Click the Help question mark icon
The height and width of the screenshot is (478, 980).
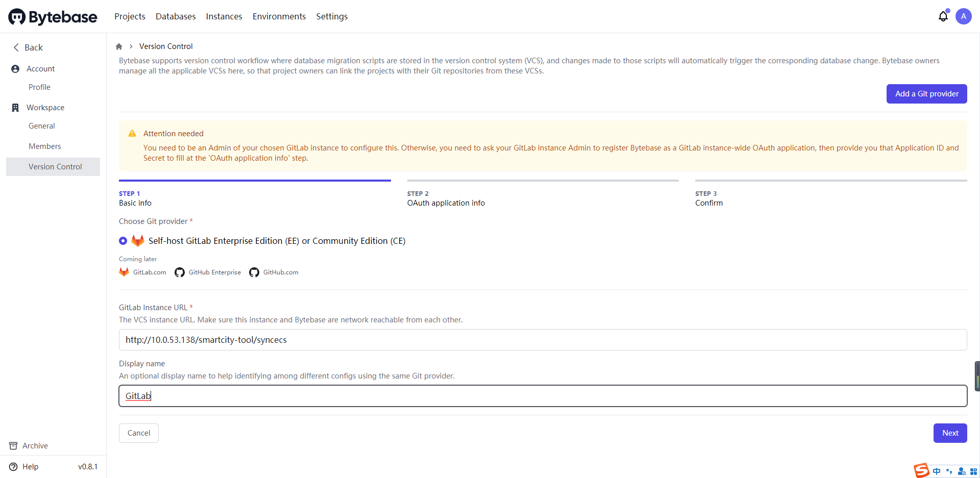pos(13,467)
